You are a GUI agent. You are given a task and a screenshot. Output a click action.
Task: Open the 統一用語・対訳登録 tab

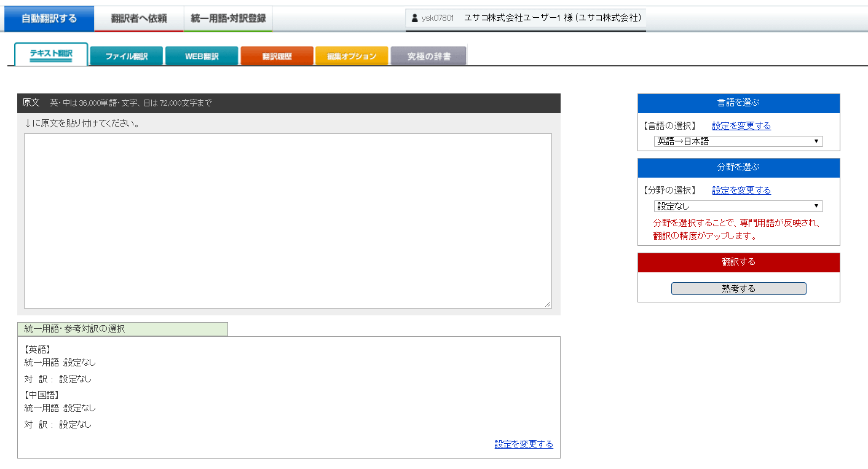click(x=228, y=18)
